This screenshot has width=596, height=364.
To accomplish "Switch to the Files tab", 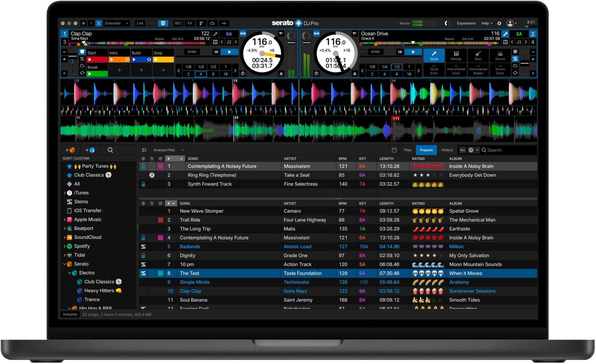I will 408,150.
